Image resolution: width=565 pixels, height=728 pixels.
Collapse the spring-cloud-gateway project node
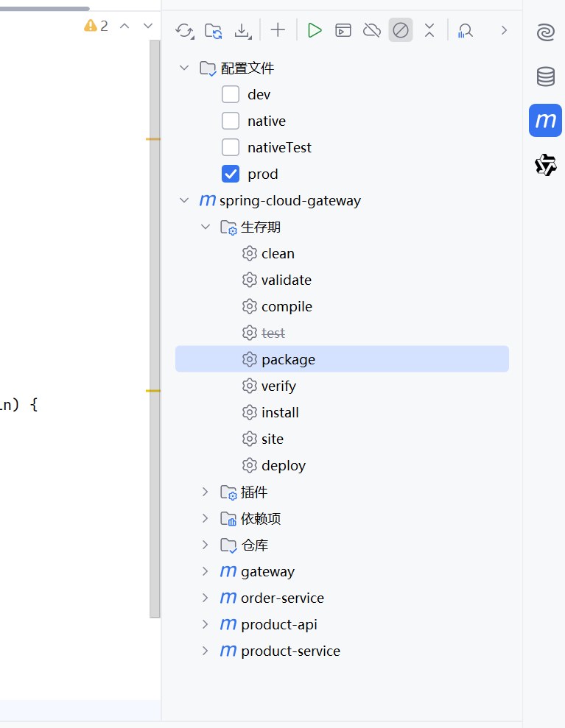(x=184, y=200)
